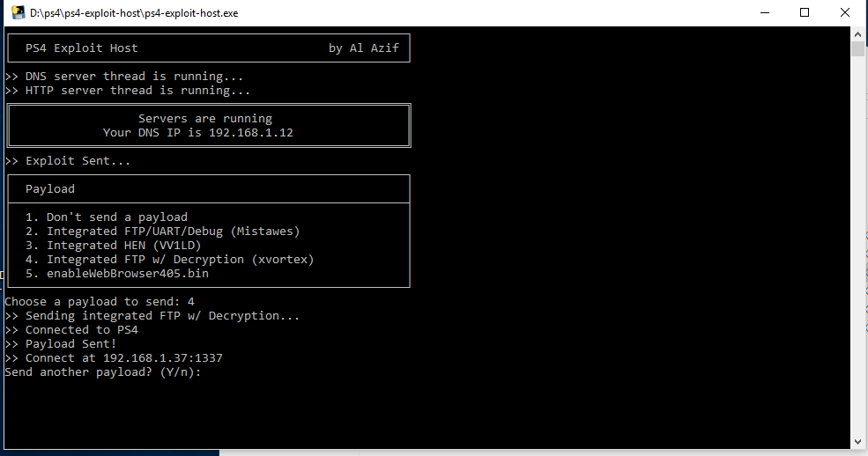Image resolution: width=868 pixels, height=456 pixels.
Task: Click the window title path text
Action: point(134,13)
